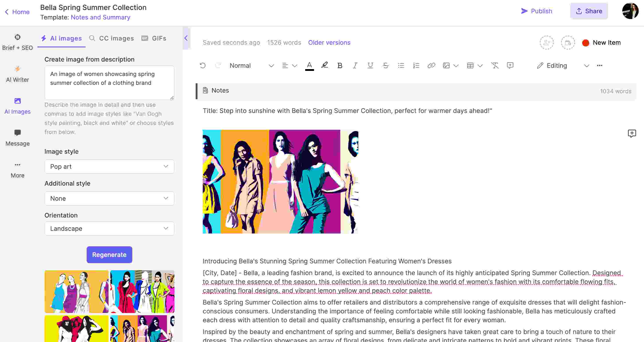Select the Underline formatting icon
Screen dimensions: 644x342
370,65
